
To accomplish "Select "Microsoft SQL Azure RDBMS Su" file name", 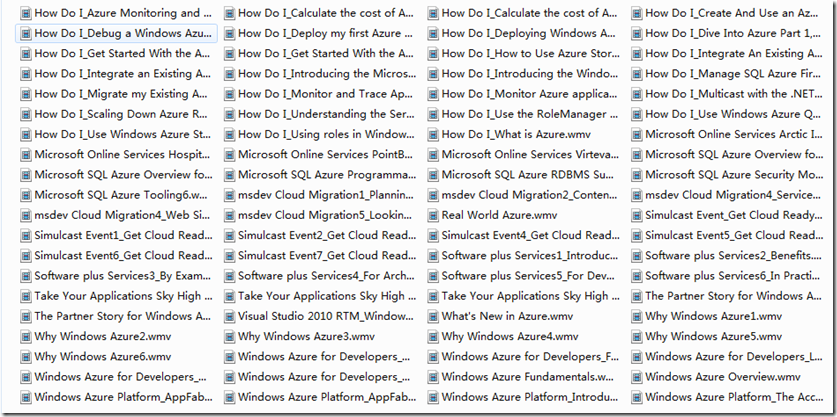I will click(530, 175).
